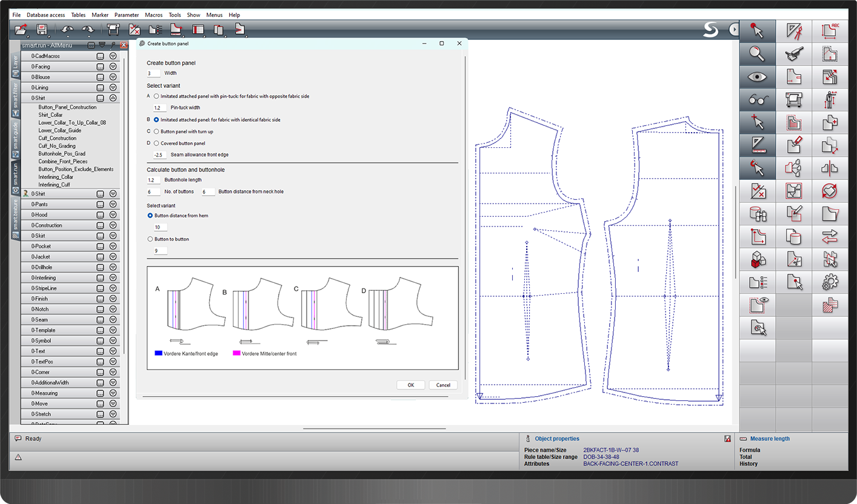Select variant A imitated panel with pin-tuck
The image size is (857, 504).
tap(157, 96)
